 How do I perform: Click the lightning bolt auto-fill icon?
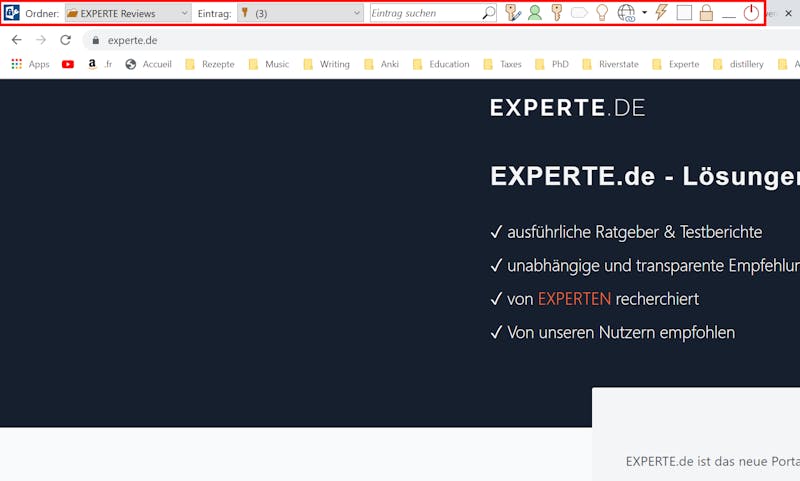(x=661, y=12)
